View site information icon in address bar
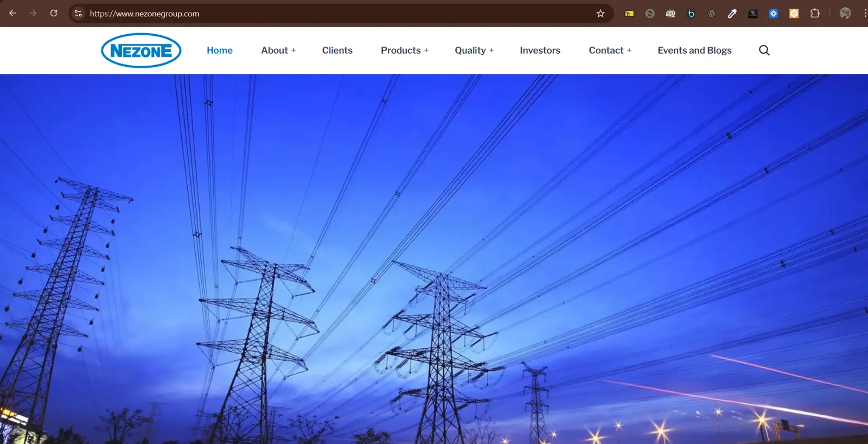The image size is (868, 444). tap(78, 14)
